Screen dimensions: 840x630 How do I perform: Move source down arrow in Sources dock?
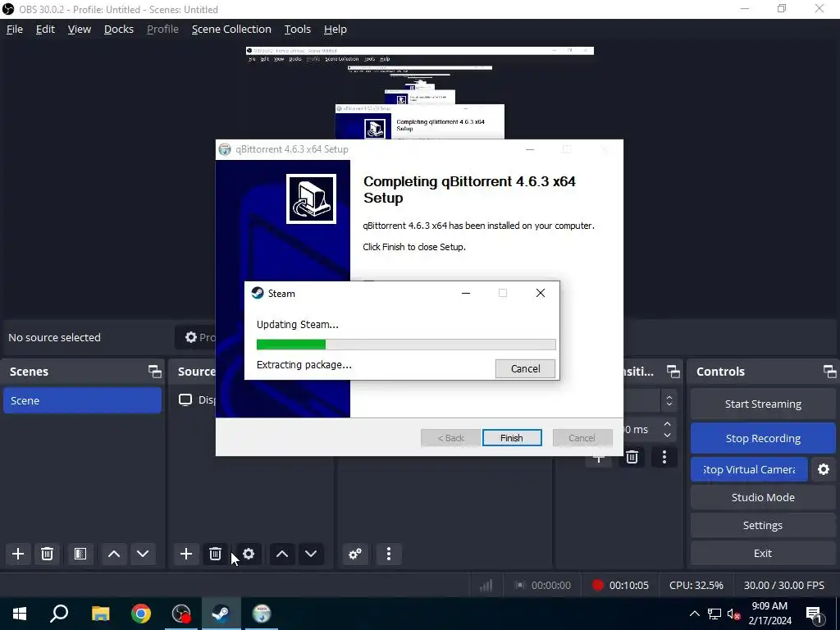tap(311, 554)
